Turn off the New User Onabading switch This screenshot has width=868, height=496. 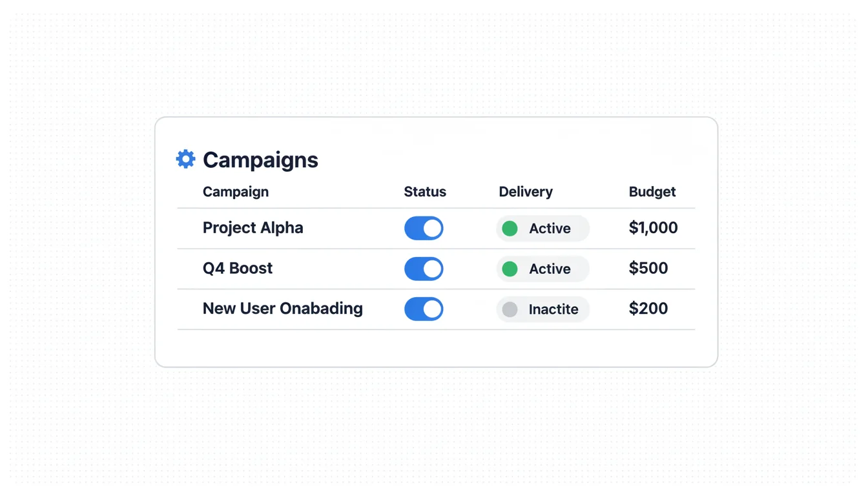(424, 309)
